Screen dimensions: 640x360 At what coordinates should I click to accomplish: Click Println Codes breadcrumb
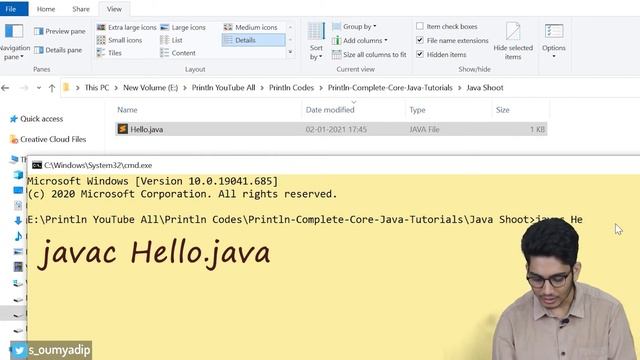tap(291, 88)
